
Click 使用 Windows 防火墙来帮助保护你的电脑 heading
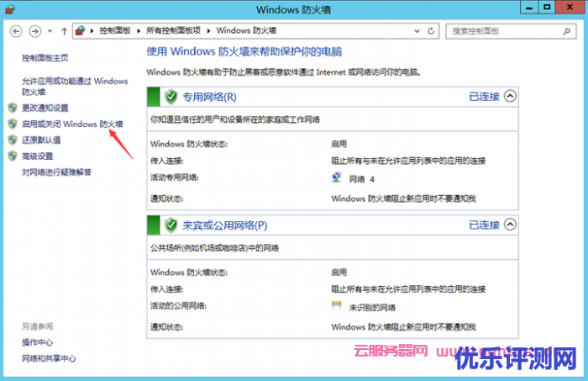pyautogui.click(x=244, y=51)
